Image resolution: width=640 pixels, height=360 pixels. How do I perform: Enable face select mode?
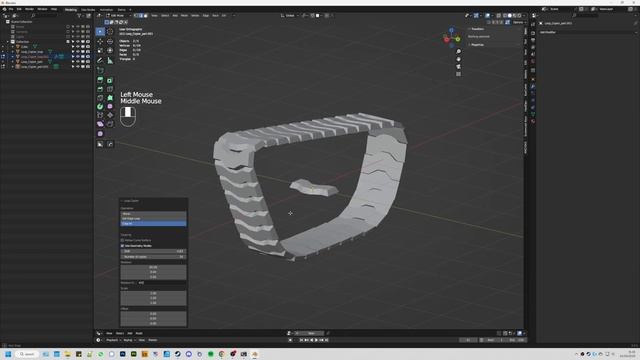click(x=145, y=16)
